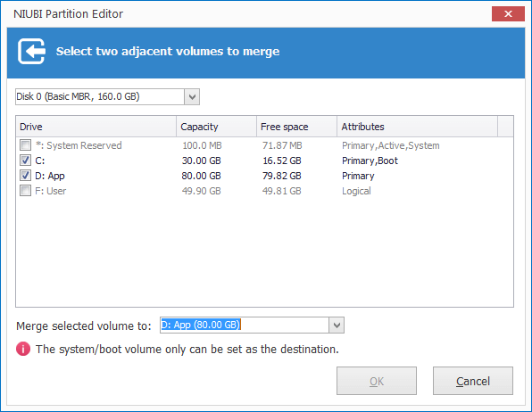This screenshot has width=532, height=412.
Task: Tick the F: User volume checkbox
Action: tap(25, 191)
